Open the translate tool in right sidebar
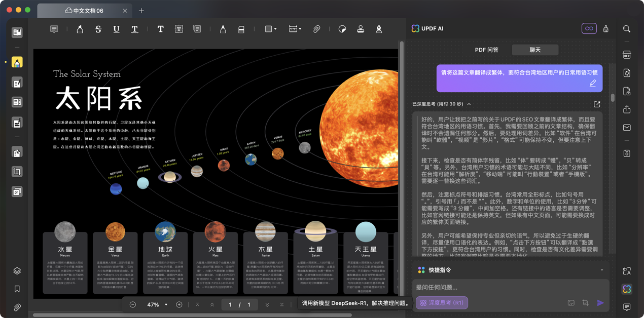 [x=627, y=271]
